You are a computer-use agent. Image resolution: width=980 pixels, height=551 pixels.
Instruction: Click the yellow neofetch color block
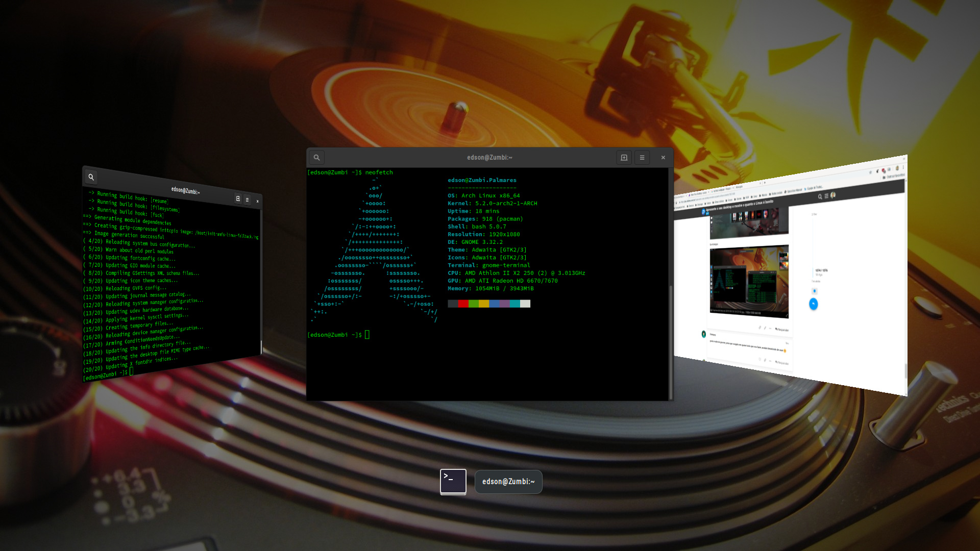(x=484, y=304)
